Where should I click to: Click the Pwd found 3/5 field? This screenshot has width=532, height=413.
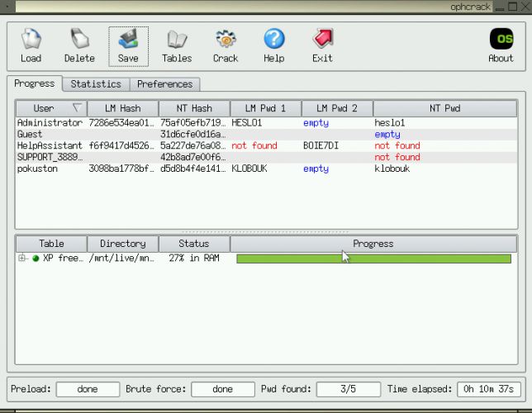click(349, 389)
